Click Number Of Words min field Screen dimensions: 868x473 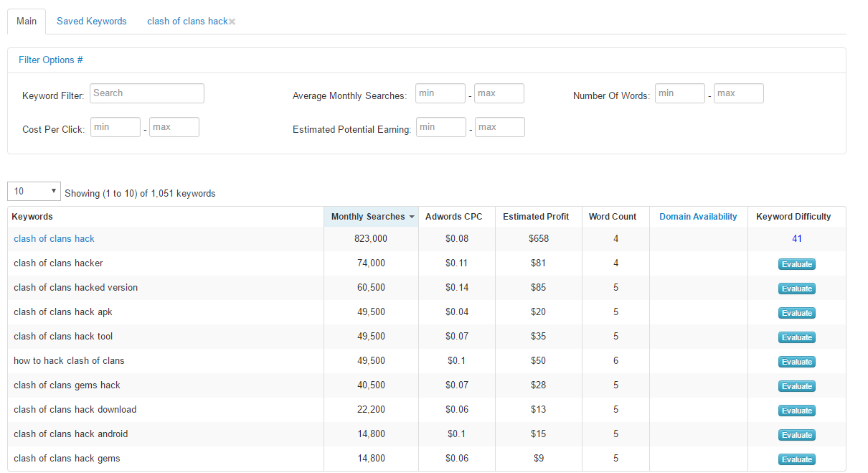[x=680, y=93]
